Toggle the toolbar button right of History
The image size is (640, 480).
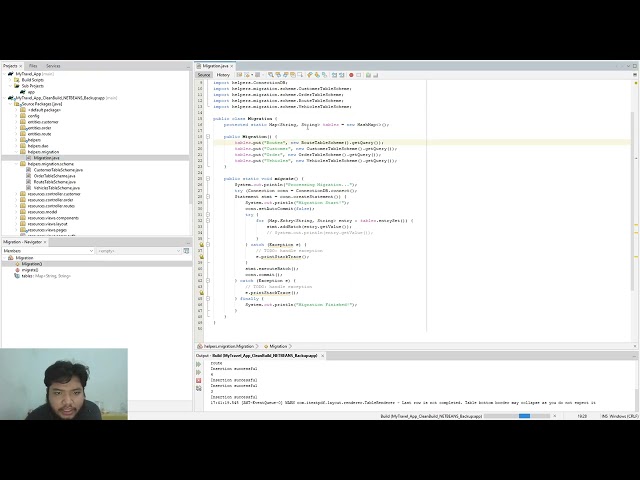(239, 75)
